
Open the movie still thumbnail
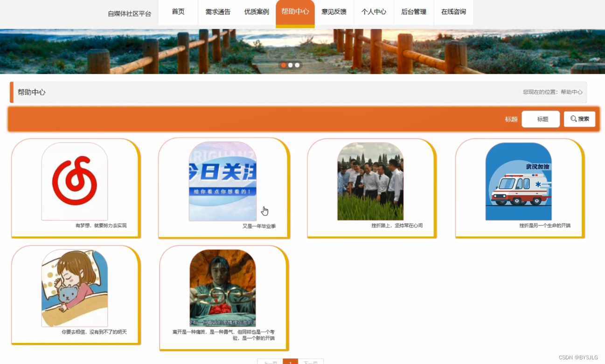click(x=223, y=288)
